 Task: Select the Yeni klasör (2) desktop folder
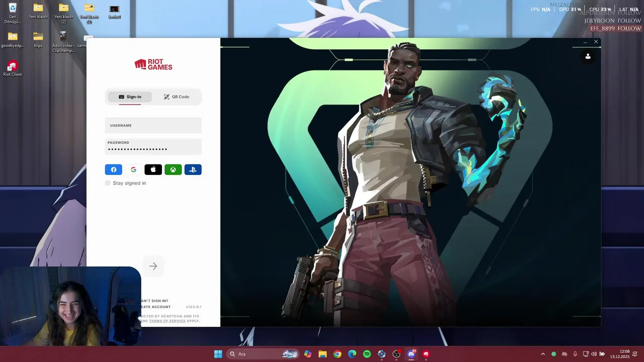[63, 14]
